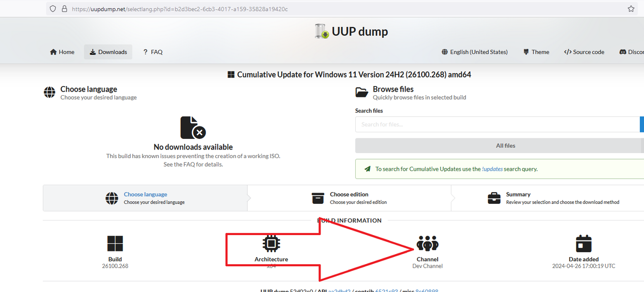644x292 pixels.
Task: Click the file with X no-downloads icon
Action: tap(193, 128)
